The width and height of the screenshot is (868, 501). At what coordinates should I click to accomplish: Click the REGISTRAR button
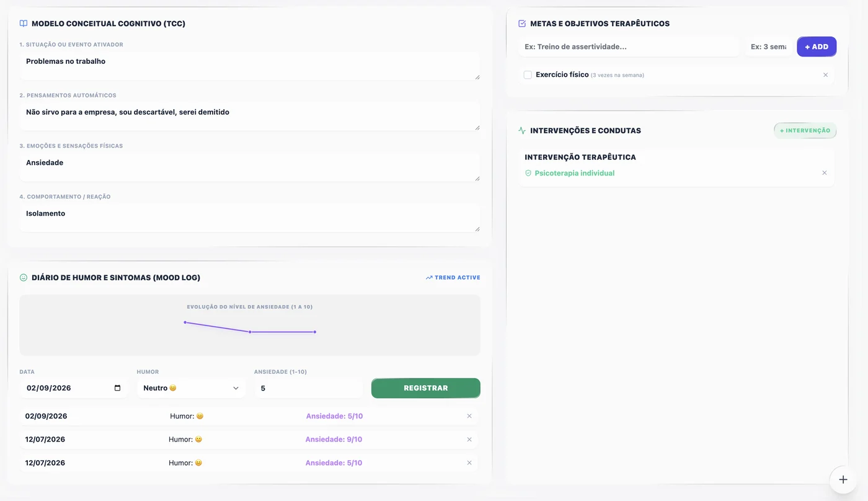[426, 388]
